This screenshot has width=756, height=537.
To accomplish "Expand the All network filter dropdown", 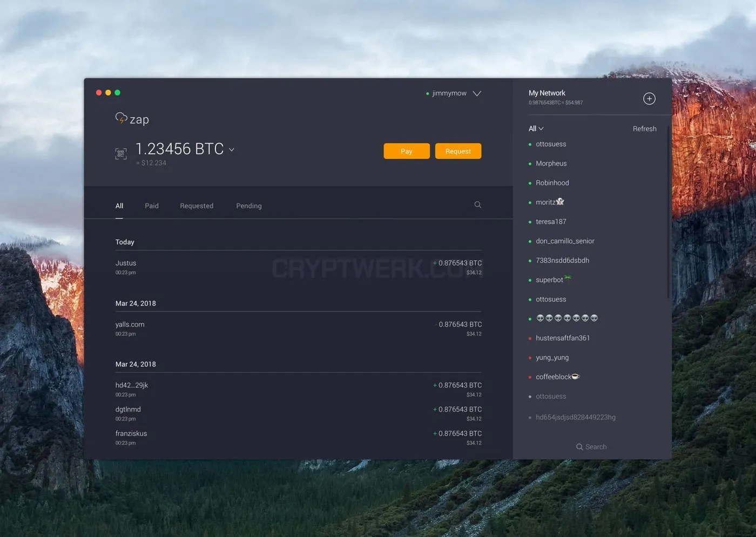I will [x=541, y=128].
